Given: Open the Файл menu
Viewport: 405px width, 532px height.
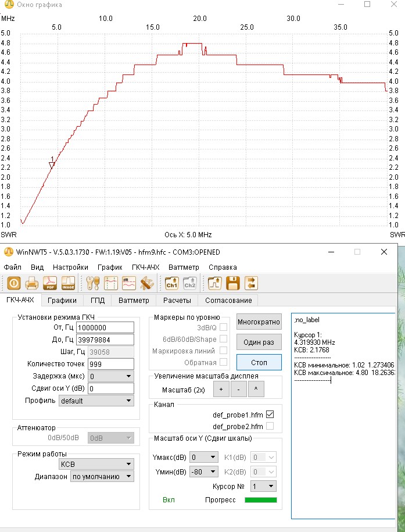Looking at the screenshot, I should pyautogui.click(x=13, y=267).
